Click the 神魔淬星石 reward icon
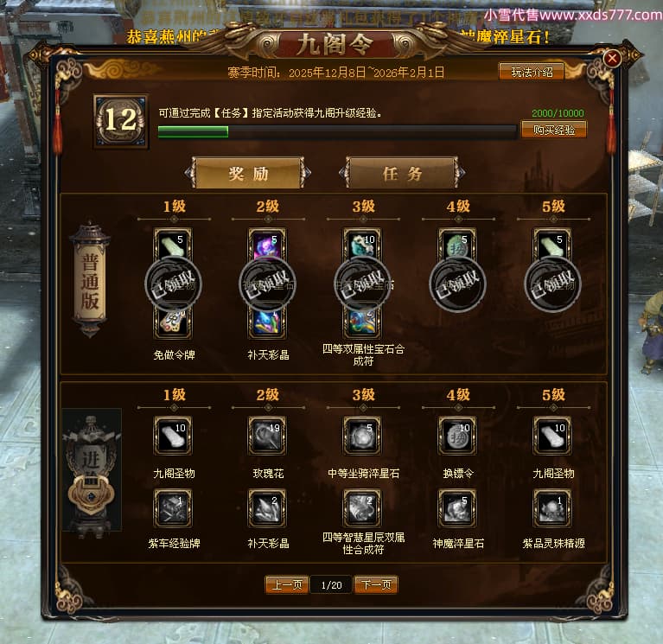663x644 pixels. coord(457,508)
